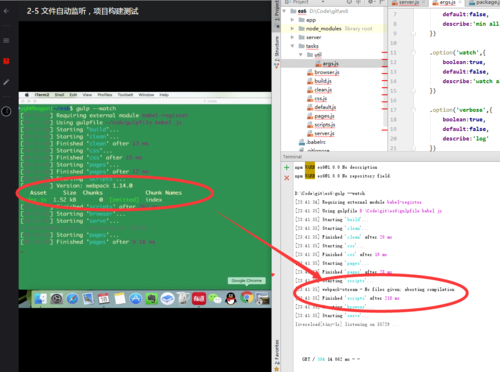Open Finder in the macOS dock
The height and width of the screenshot is (372, 500).
click(41, 298)
